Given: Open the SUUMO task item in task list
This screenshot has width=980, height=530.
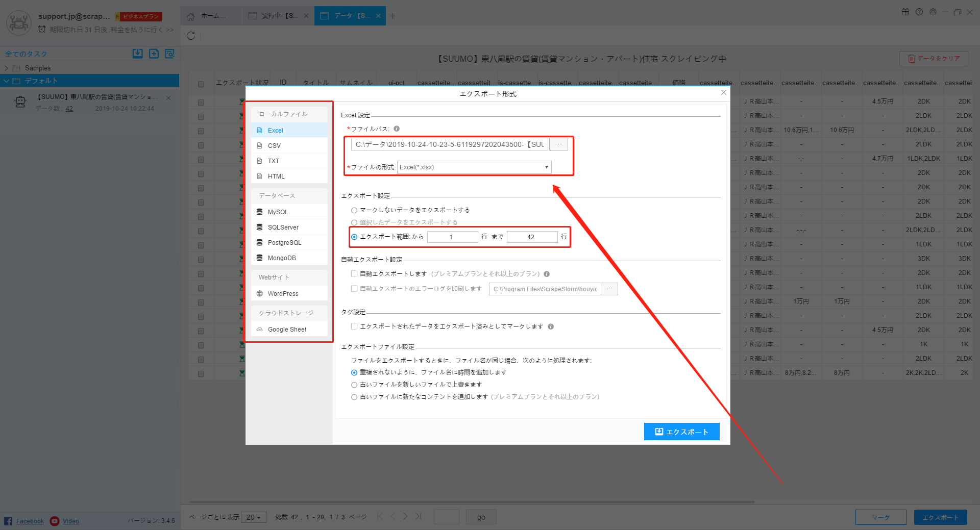Looking at the screenshot, I should coord(89,102).
